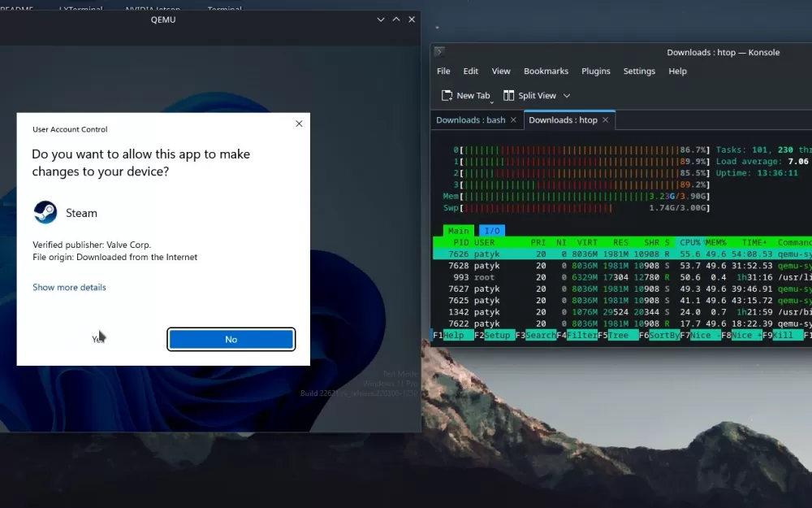Switch to the htop I/O tab
The height and width of the screenshot is (508, 812).
point(491,231)
